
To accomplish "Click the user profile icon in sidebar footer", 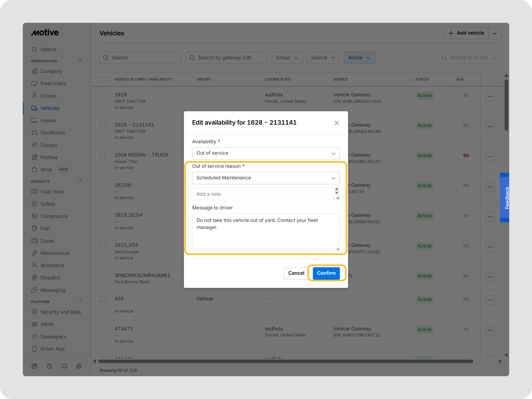I will [x=79, y=366].
